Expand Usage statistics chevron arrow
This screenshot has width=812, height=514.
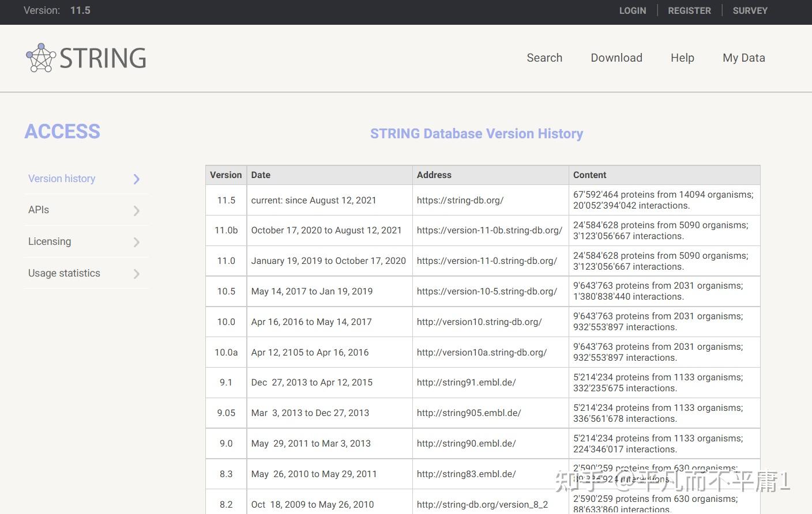coord(137,274)
